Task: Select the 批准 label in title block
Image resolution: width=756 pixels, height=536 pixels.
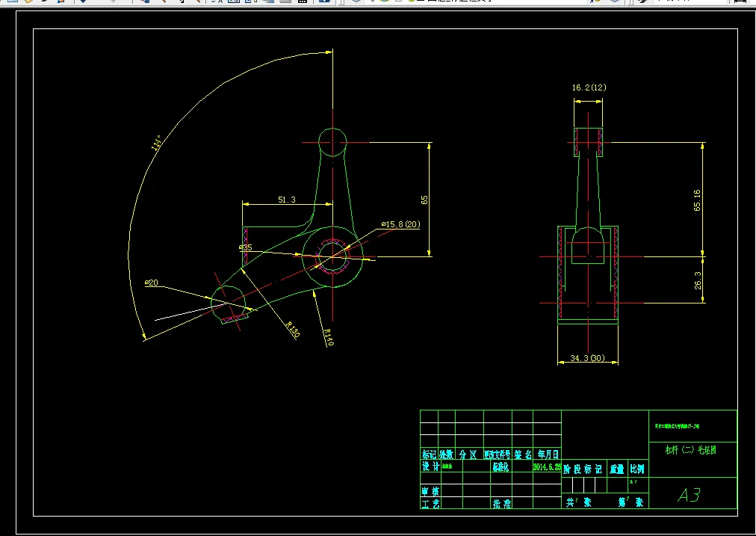Action: pos(502,504)
